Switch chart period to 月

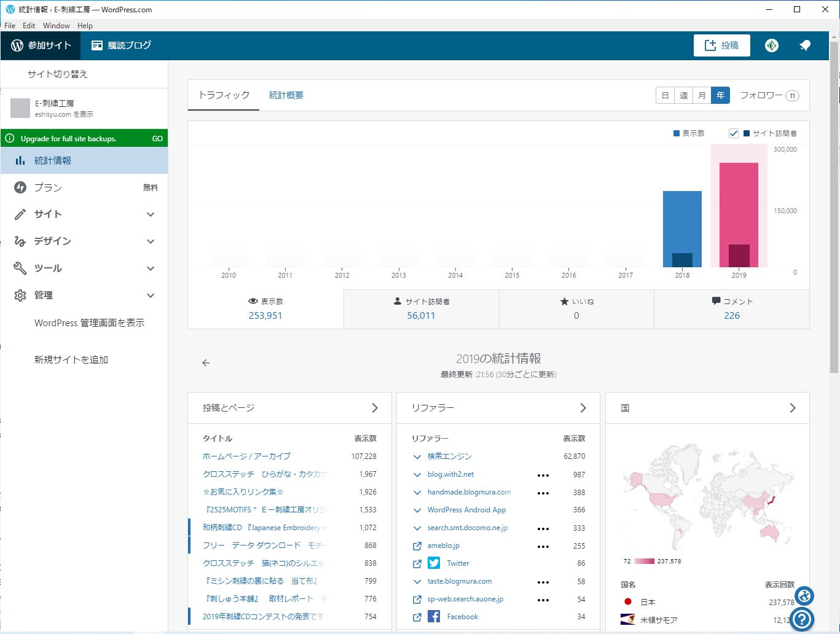coord(702,95)
